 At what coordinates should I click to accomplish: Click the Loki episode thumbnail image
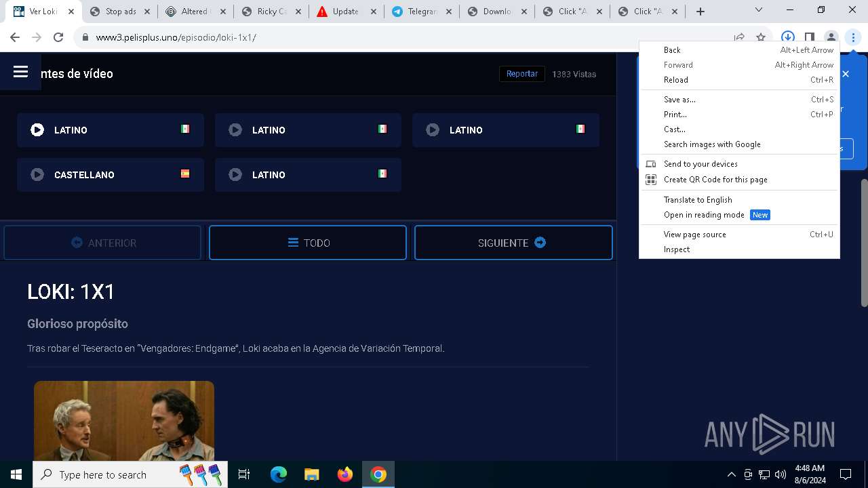(x=124, y=421)
